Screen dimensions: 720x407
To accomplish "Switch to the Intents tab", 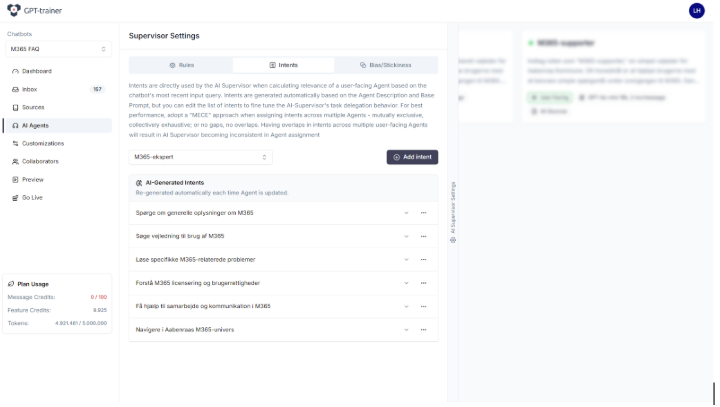I will click(283, 65).
